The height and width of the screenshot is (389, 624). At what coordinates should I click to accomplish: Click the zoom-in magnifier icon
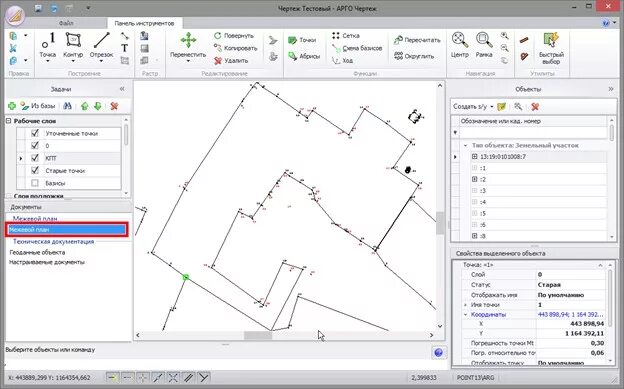pos(505,35)
